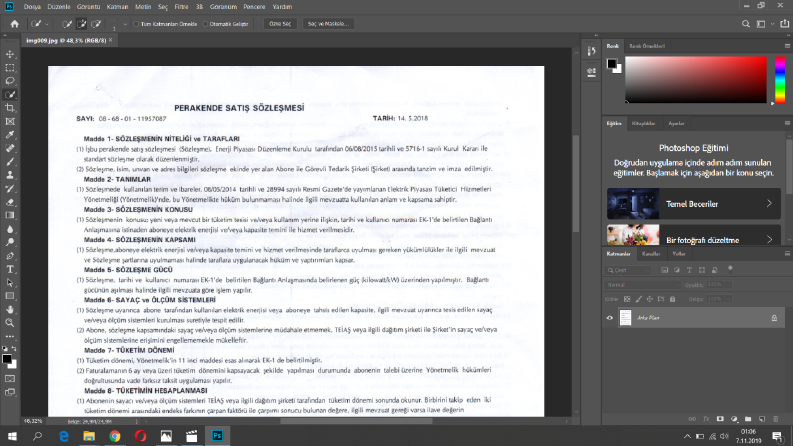Open the Normal blend mode dropdown
Viewport: 793px width, 446px height.
pyautogui.click(x=643, y=285)
